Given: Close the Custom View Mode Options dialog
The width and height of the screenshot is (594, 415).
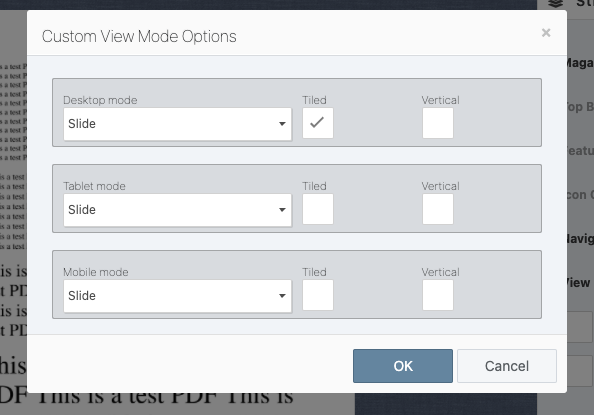Looking at the screenshot, I should (546, 33).
